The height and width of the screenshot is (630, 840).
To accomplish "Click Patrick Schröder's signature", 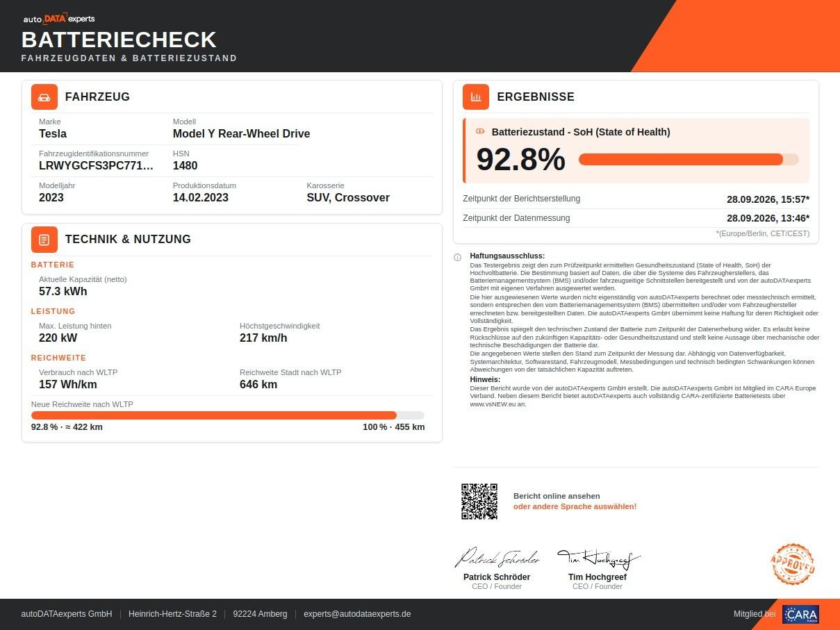I will coord(497,558).
